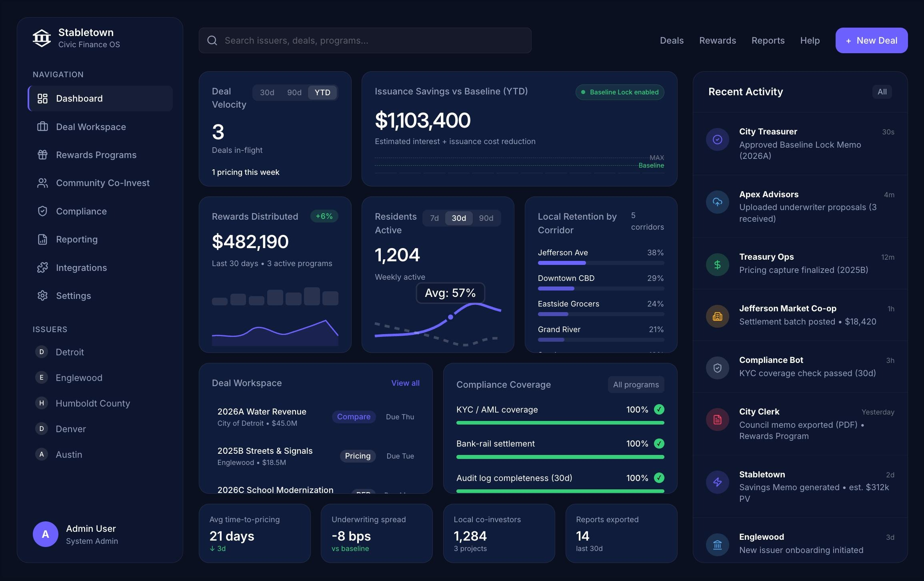The width and height of the screenshot is (924, 581).
Task: Open the All programs filter dropdown
Action: tap(636, 385)
